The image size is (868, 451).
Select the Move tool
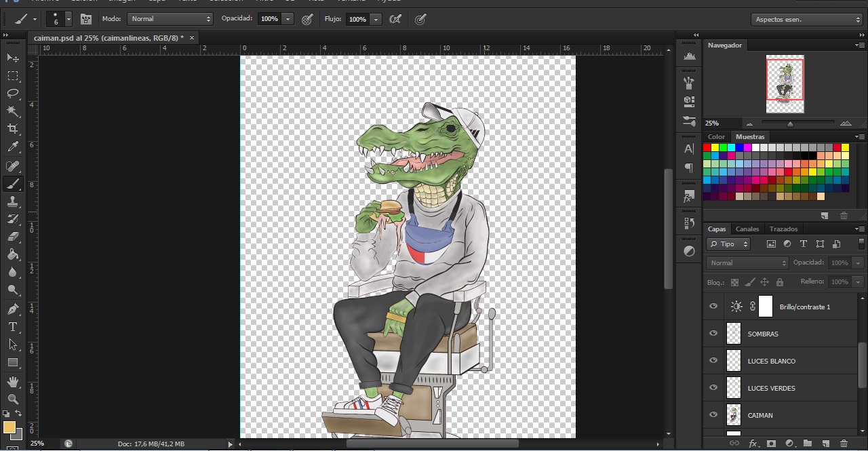coord(12,58)
